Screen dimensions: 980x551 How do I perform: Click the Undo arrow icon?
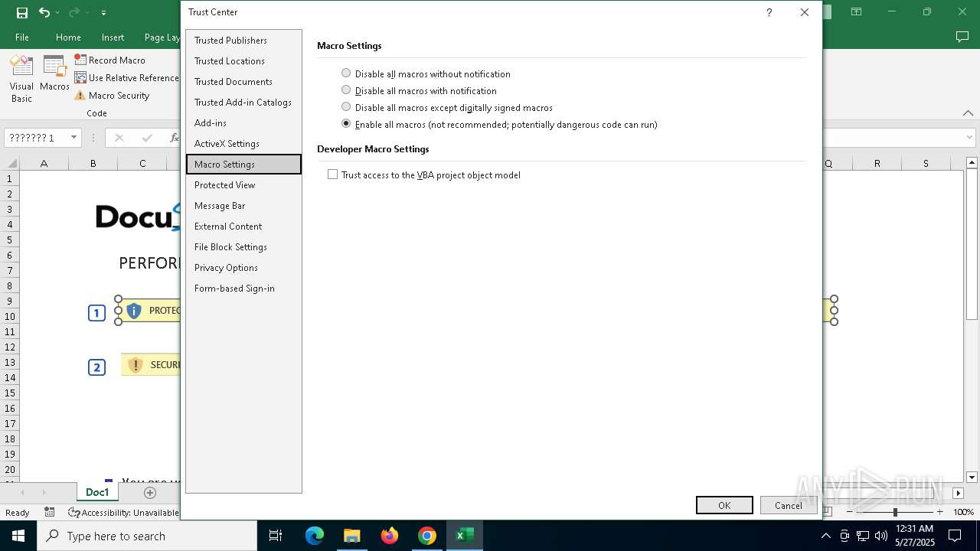[44, 12]
